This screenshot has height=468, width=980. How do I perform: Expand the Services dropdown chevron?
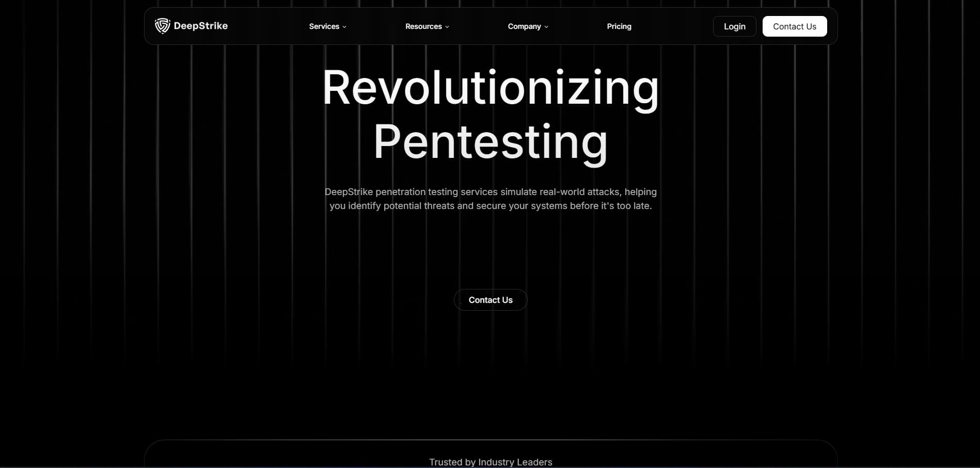tap(344, 27)
